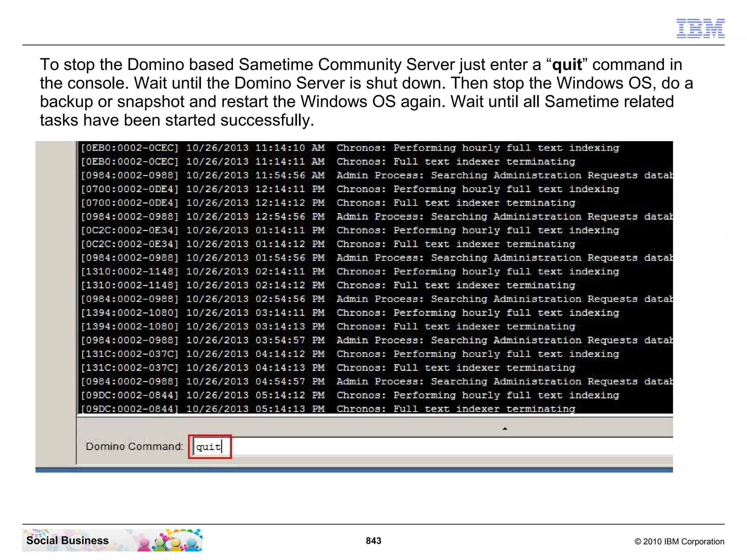Select log line '10/26/2013 11:54:56 AM Admin Process'

[x=376, y=175]
